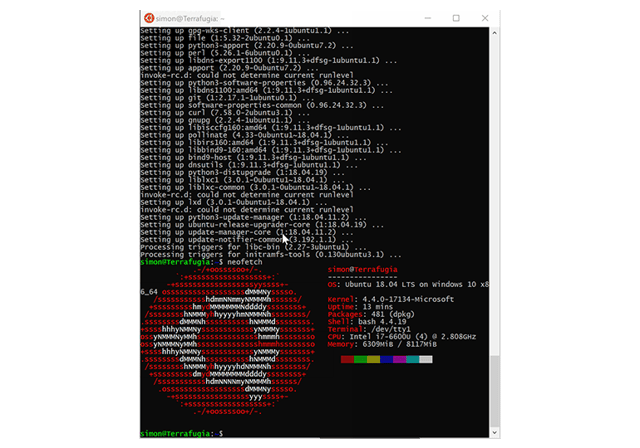Click 'Processing triggers for initramfs-tools' line

coord(271,255)
